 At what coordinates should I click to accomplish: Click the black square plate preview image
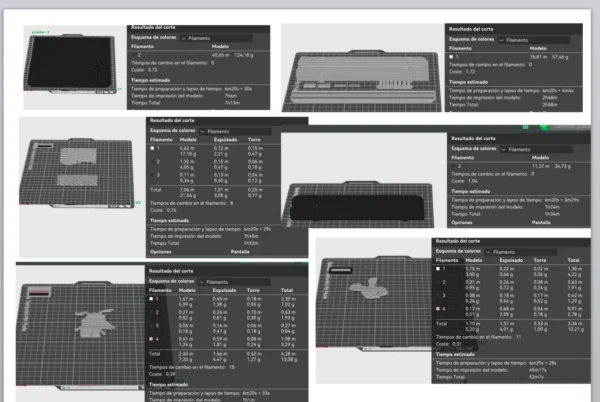(70, 61)
